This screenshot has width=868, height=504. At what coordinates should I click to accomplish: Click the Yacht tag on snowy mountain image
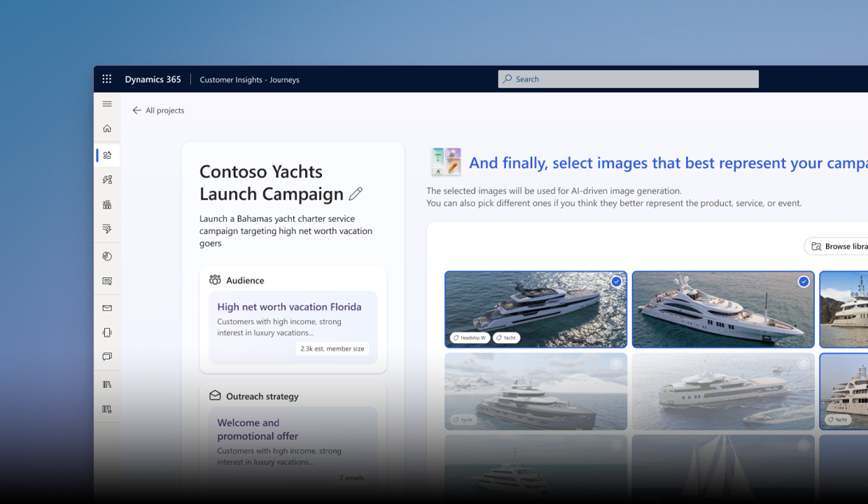463,420
